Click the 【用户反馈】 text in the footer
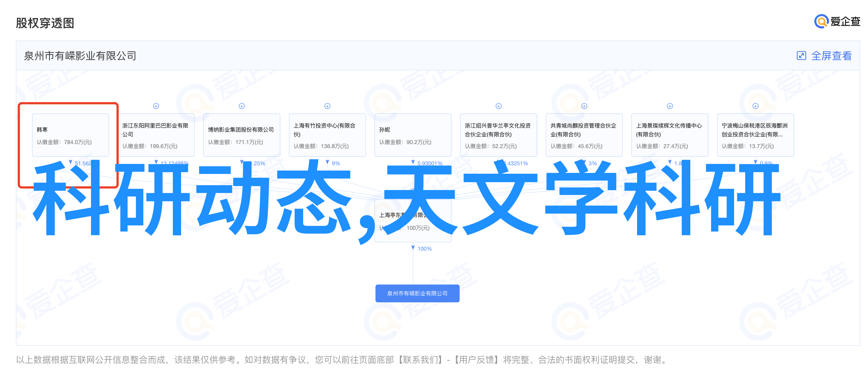The image size is (868, 376). coord(477,360)
